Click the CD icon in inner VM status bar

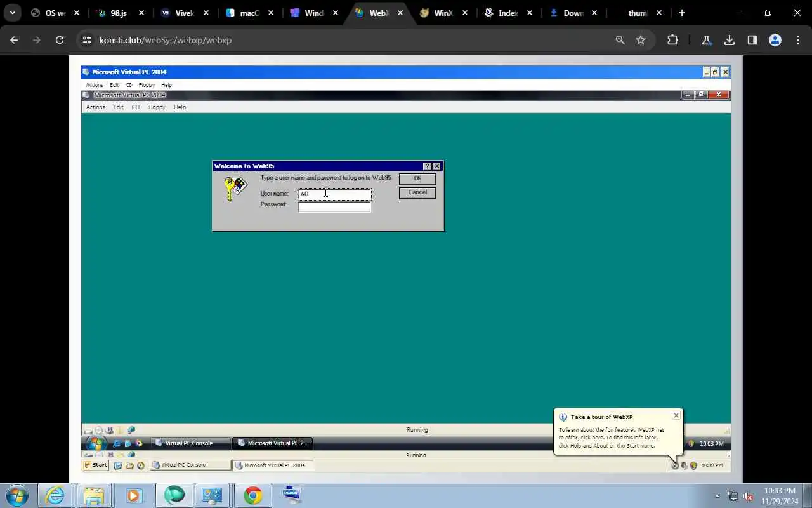pos(99,430)
